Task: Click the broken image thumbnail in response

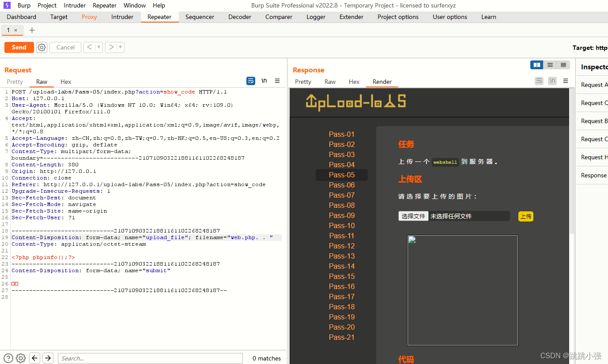Action: coord(462,290)
